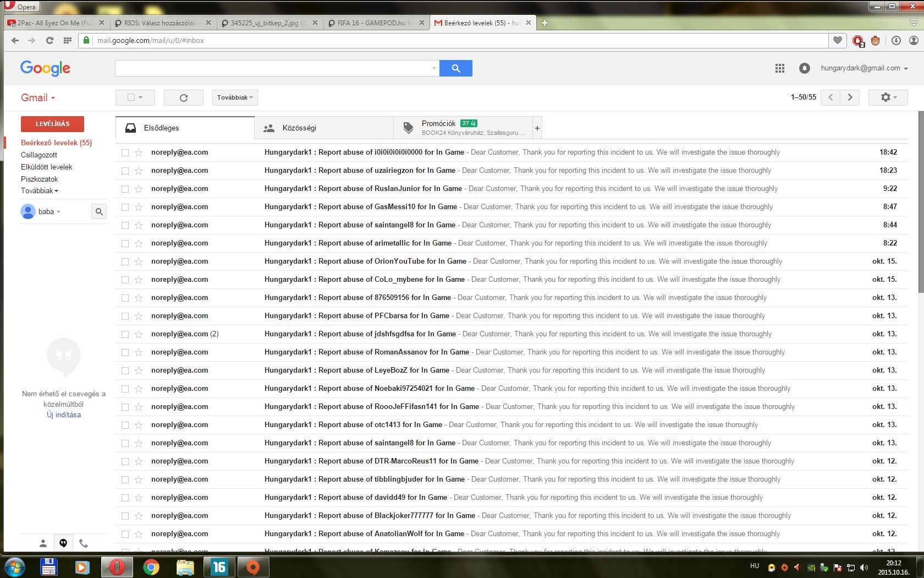Screen dimensions: 924x578
Task: Open the Google apps grid
Action: click(x=780, y=68)
